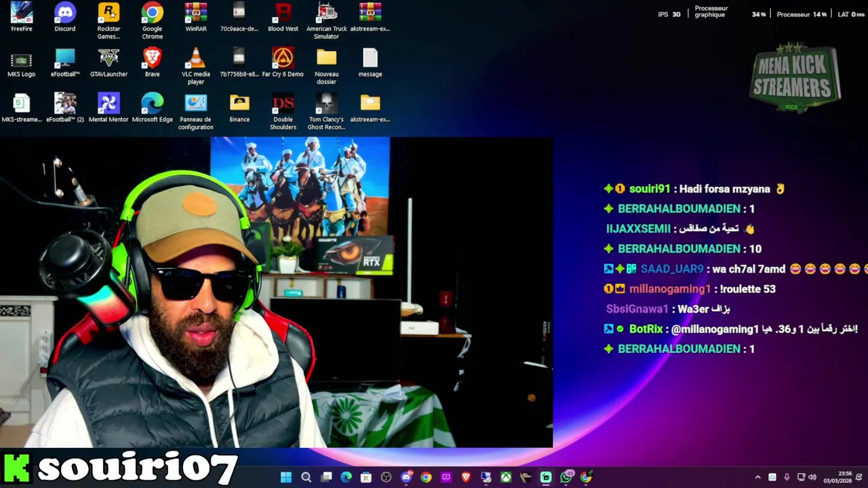Open Microsoft Edge from taskbar

346,477
